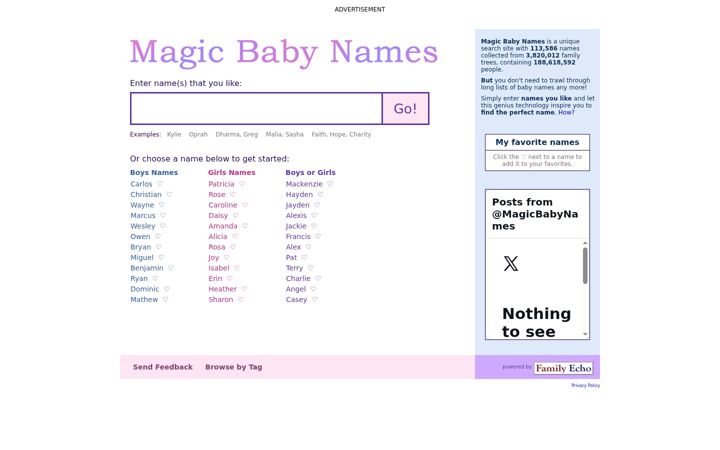Click the heart beside Rose

click(x=233, y=195)
